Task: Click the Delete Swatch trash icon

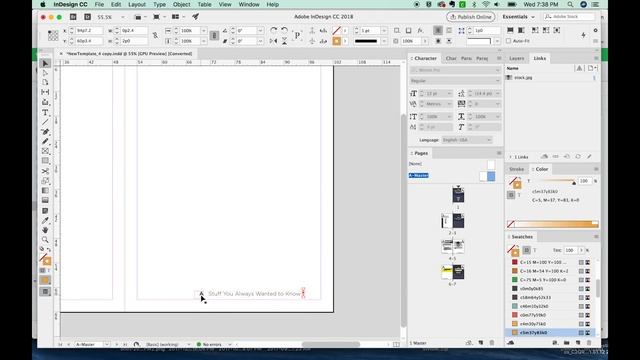Action: pos(589,343)
